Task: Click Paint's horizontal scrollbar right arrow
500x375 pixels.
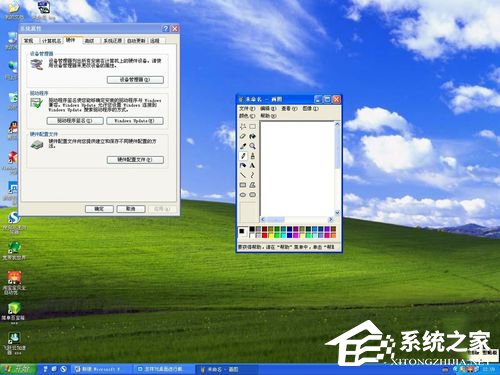Action: point(330,219)
